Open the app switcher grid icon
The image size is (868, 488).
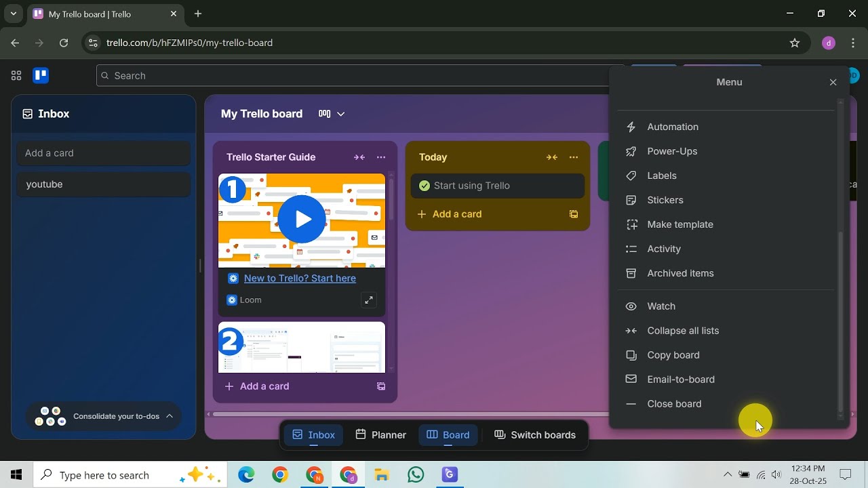16,75
